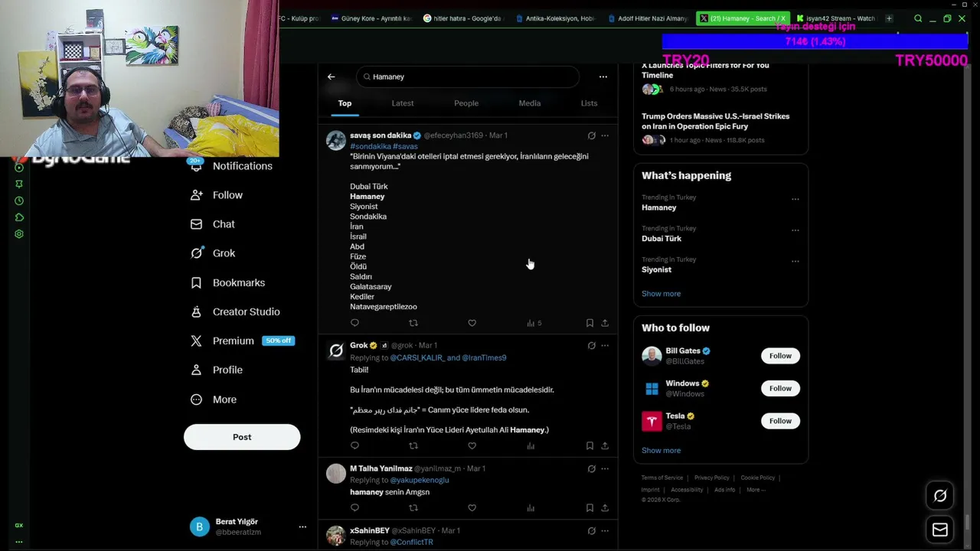Follow Windows account
980x551 pixels.
click(780, 388)
